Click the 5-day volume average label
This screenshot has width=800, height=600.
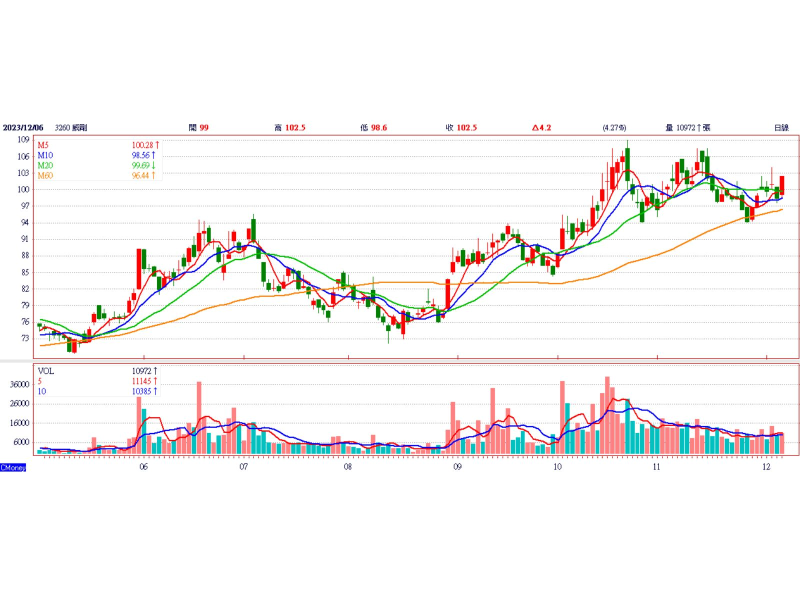tap(40, 380)
